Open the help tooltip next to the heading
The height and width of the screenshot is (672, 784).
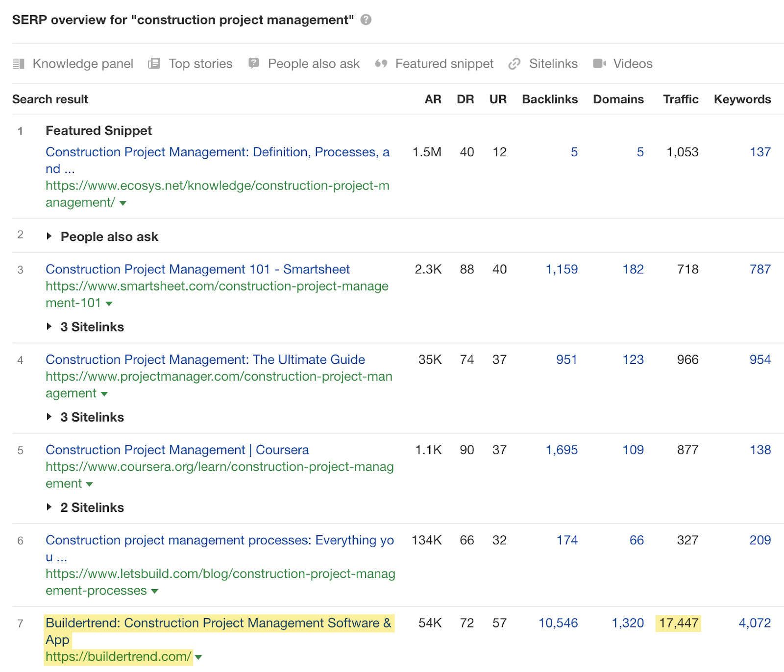pos(366,20)
